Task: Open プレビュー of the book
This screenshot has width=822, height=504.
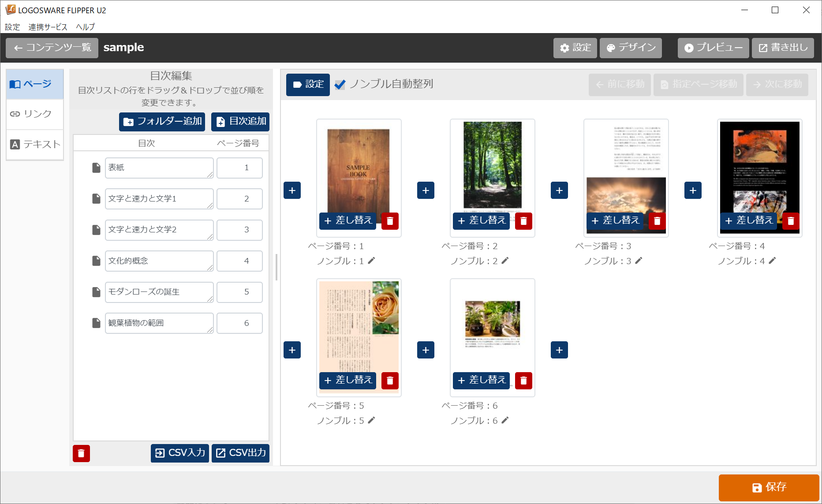Action: pos(713,48)
